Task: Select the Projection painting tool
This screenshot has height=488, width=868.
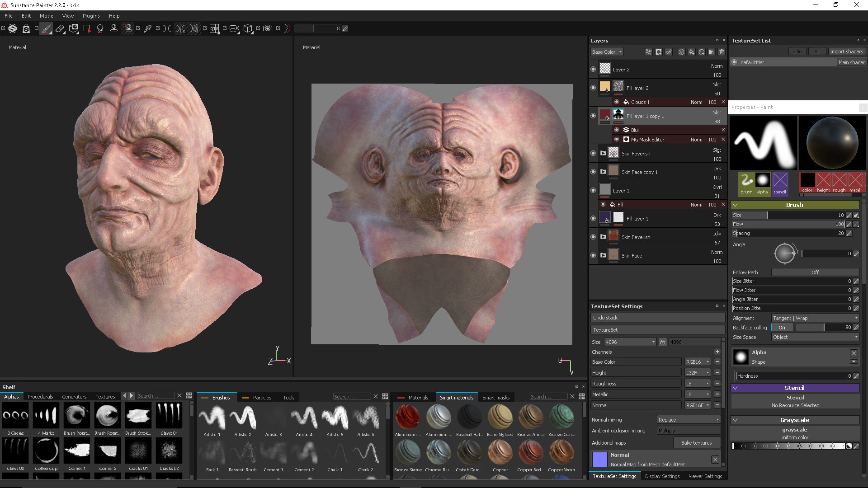Action: (x=73, y=28)
